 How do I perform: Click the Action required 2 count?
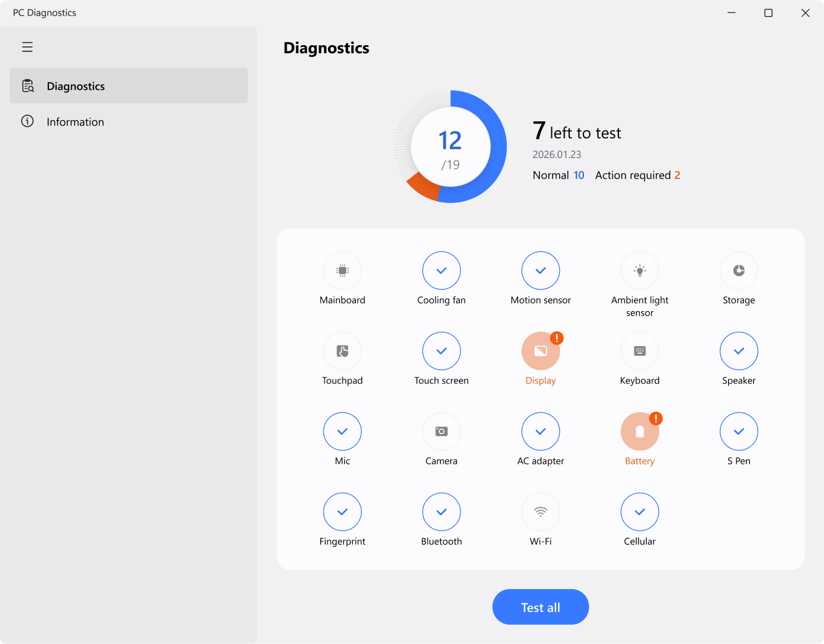(638, 175)
